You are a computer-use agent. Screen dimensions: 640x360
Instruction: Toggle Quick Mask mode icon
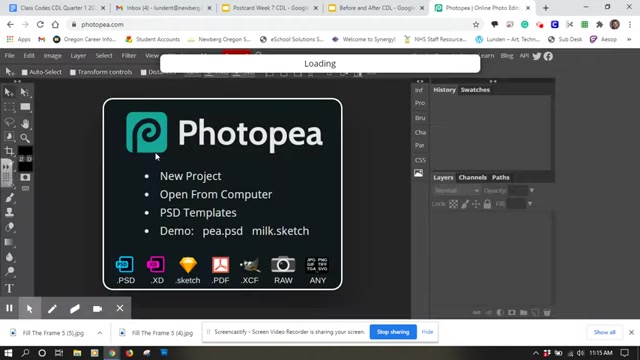[25, 177]
